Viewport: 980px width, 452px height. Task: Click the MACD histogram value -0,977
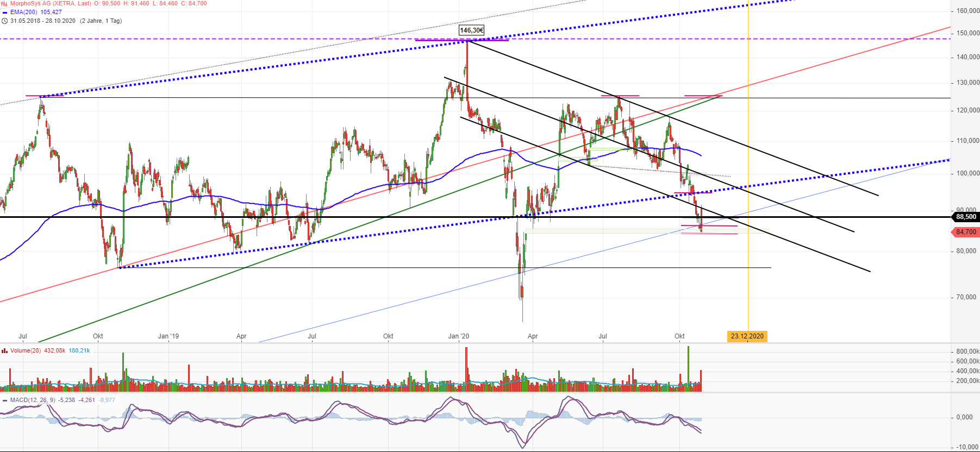[107, 400]
